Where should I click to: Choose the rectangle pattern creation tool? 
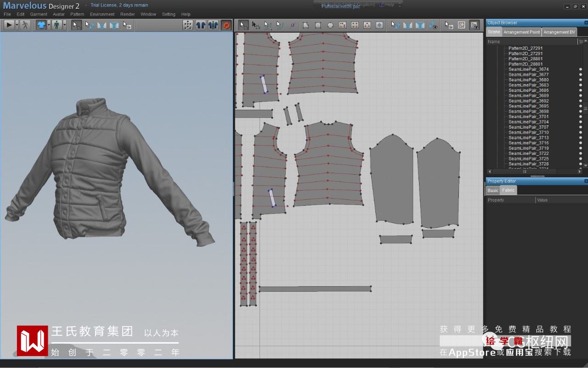point(318,25)
